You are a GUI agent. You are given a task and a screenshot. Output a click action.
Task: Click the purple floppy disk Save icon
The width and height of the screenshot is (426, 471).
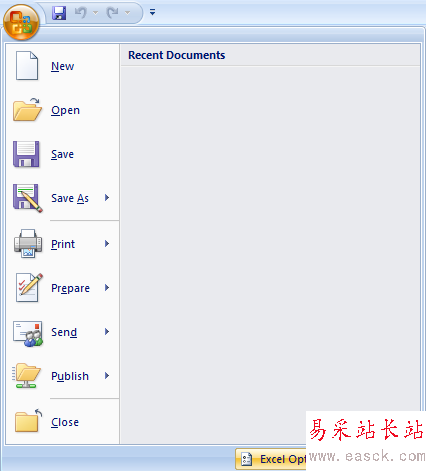(26, 154)
